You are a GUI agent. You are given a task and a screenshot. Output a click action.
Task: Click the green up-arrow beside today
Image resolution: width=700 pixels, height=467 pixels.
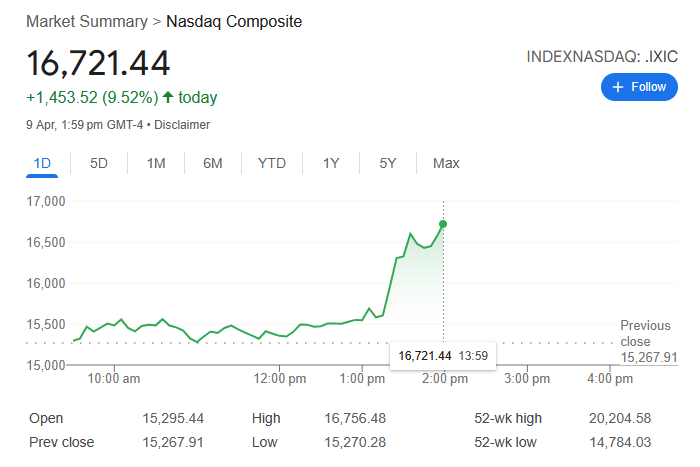[167, 98]
